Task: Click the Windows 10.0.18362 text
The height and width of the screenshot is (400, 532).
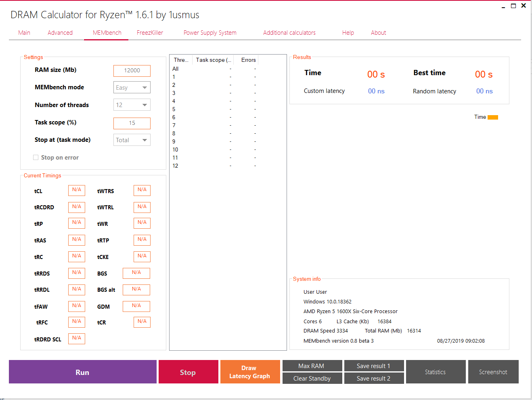Action: pyautogui.click(x=327, y=302)
